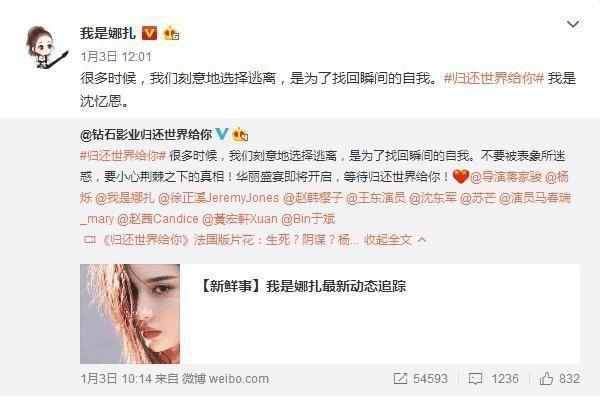Click the crown icon beside 钻石影业 account

click(240, 134)
